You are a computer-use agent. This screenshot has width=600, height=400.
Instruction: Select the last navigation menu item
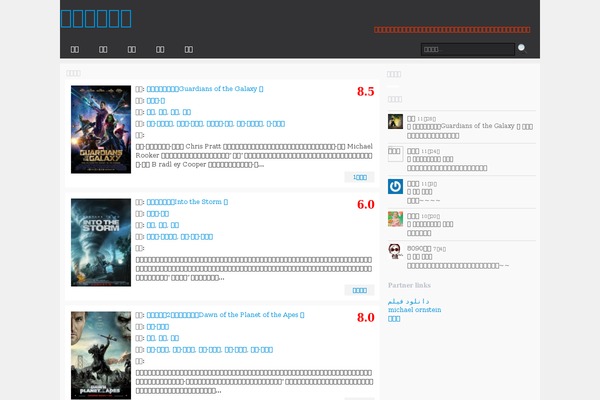click(188, 48)
